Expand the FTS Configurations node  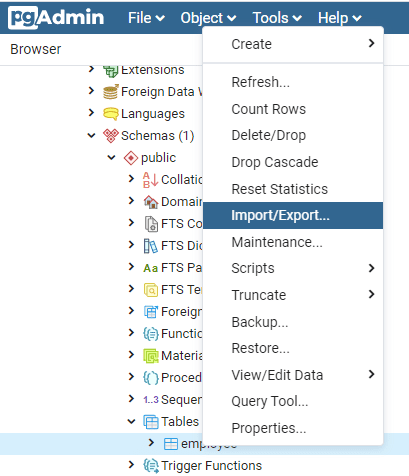pos(131,223)
